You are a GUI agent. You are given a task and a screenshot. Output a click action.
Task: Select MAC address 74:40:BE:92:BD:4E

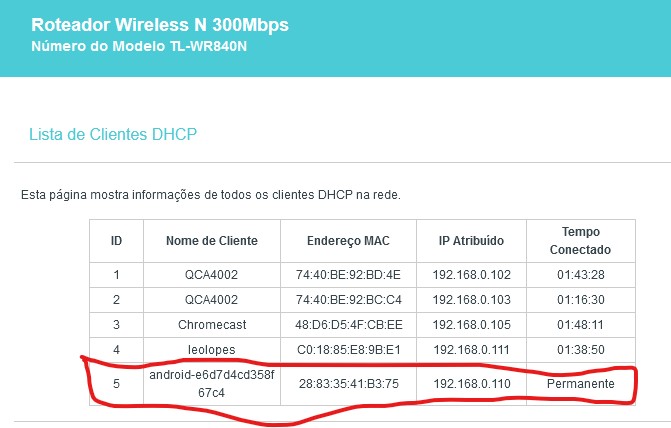(x=348, y=274)
